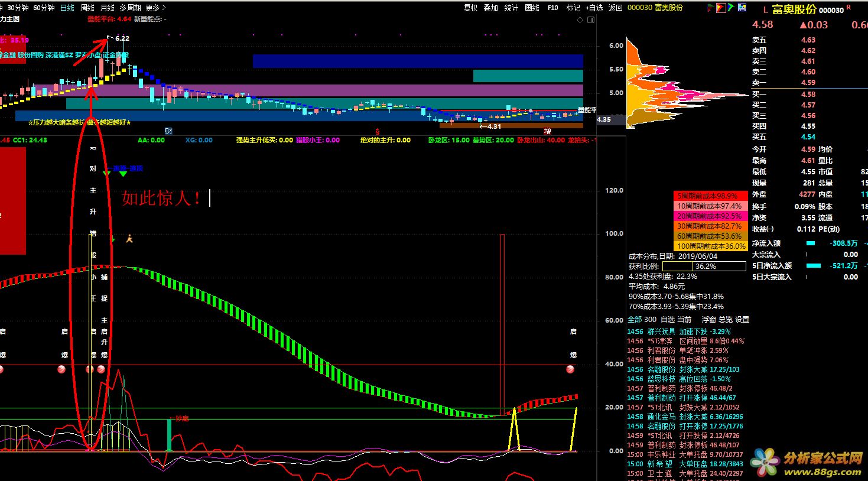Screen dimensions: 868x481
Task: Select the 60周期前成本 legend row
Action: tap(710, 236)
